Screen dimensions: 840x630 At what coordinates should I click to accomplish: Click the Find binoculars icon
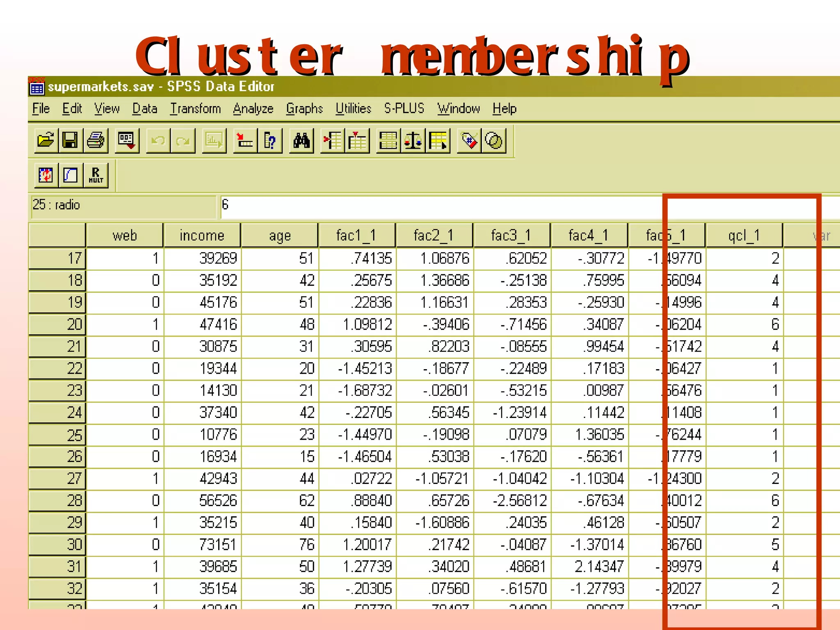301,141
